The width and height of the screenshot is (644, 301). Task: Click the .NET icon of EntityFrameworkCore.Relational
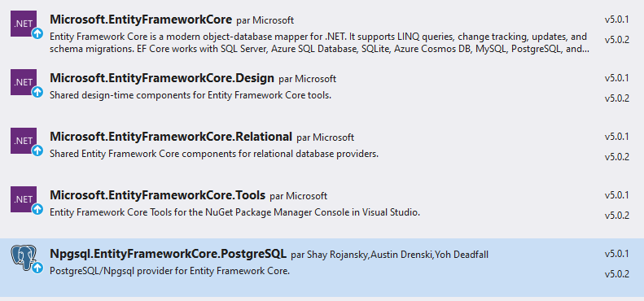pyautogui.click(x=24, y=141)
